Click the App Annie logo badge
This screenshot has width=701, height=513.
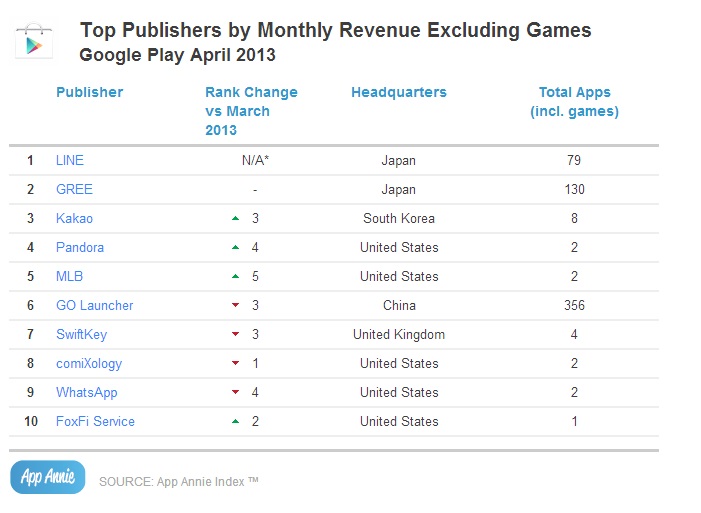[x=48, y=477]
